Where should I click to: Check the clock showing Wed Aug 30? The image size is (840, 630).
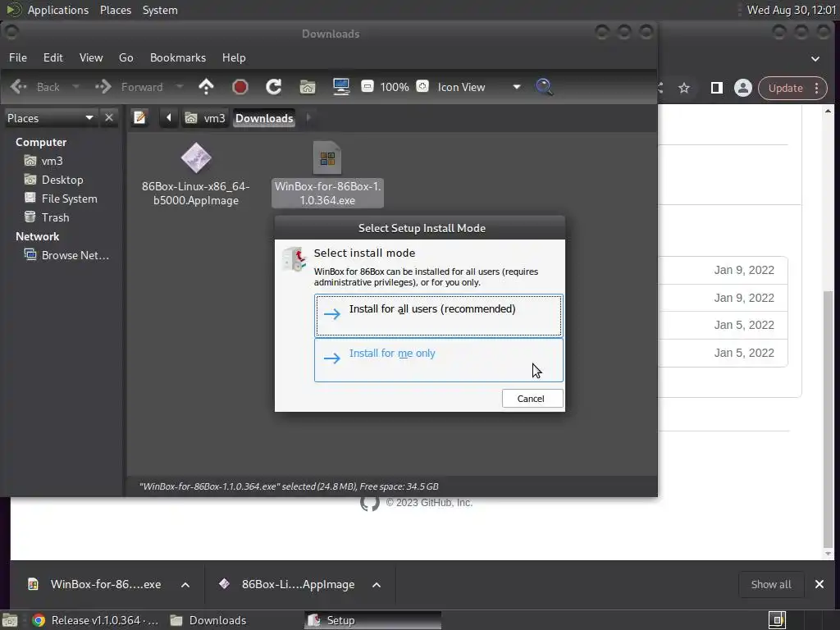tap(792, 10)
